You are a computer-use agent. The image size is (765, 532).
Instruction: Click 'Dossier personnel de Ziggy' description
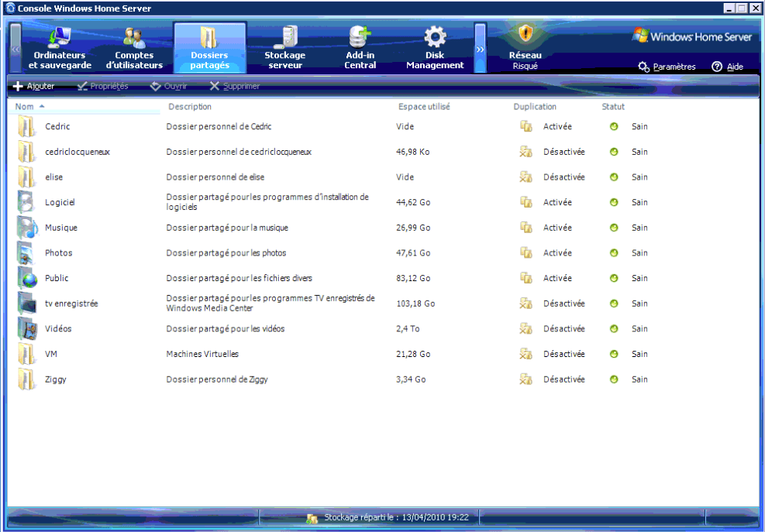pos(217,379)
